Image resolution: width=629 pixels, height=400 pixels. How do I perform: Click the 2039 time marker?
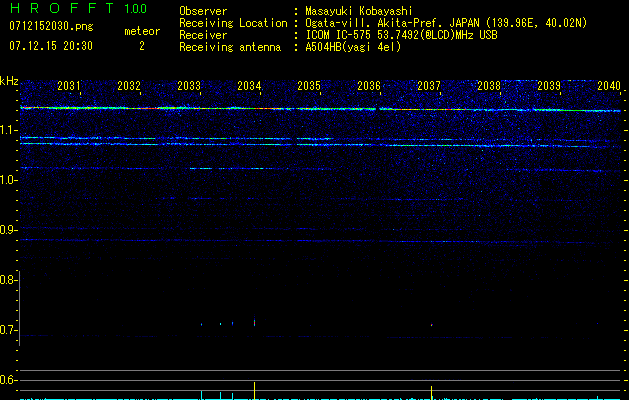click(x=549, y=86)
